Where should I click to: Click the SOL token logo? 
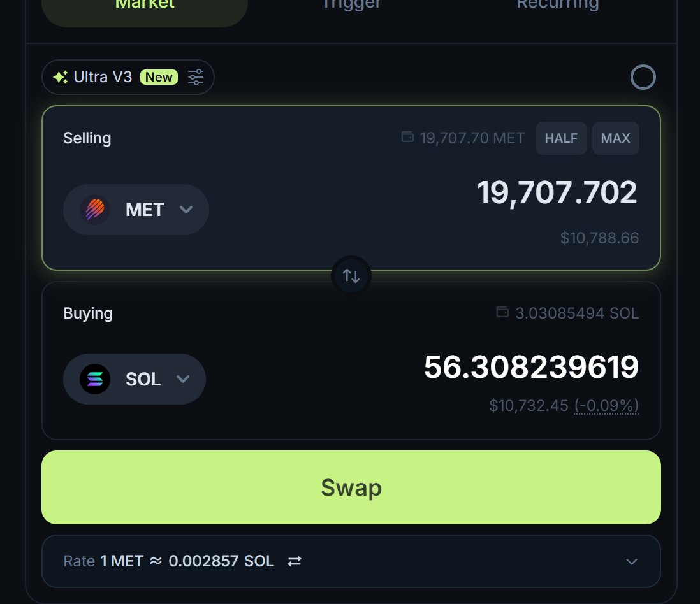[95, 379]
